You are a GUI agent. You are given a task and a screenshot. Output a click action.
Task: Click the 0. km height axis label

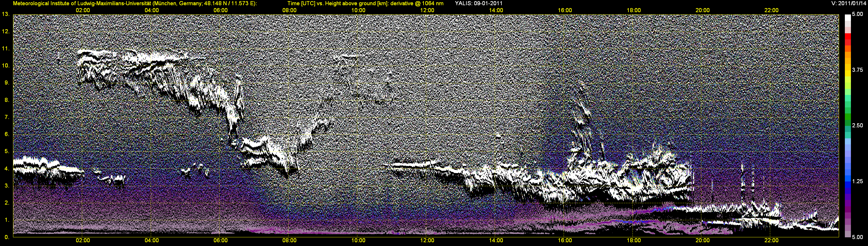pos(7,237)
